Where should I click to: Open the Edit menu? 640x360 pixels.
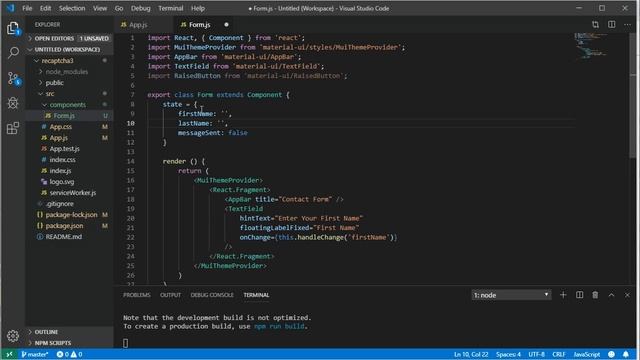(x=46, y=8)
